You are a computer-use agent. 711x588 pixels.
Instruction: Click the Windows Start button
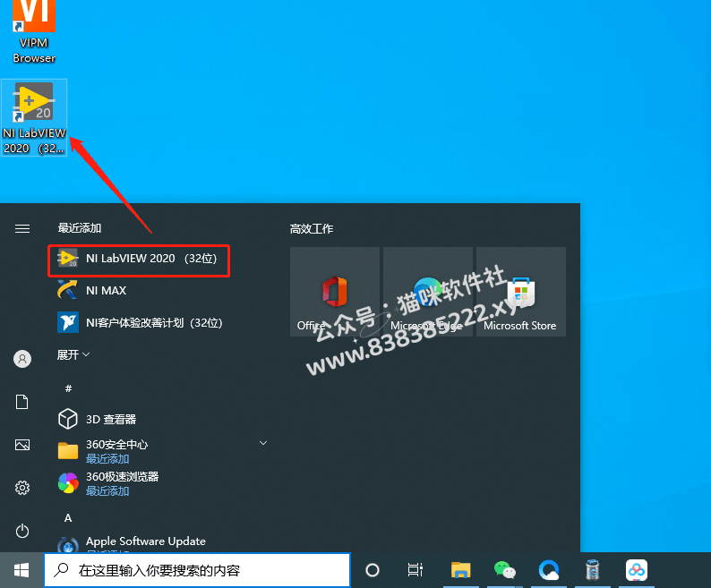[x=21, y=570]
